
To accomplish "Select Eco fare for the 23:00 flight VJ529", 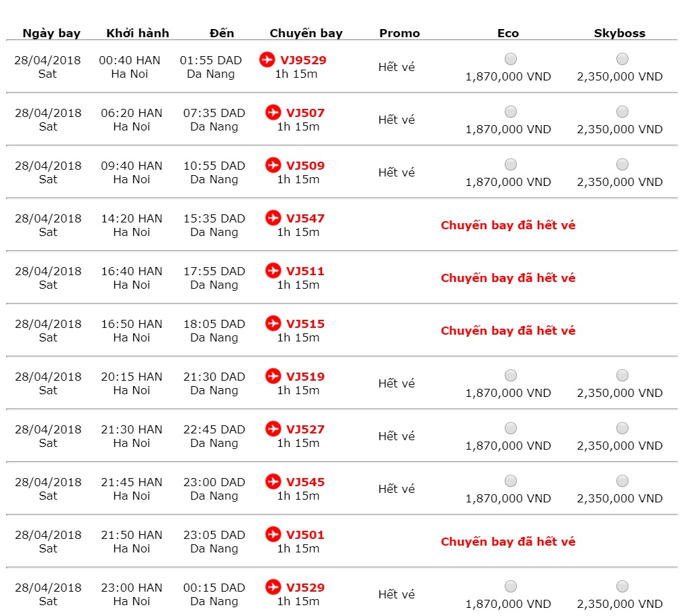I will (511, 586).
